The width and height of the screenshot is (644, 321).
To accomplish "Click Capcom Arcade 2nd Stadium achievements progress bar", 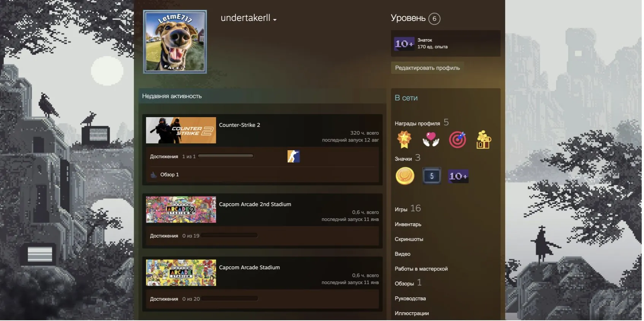I will click(230, 236).
